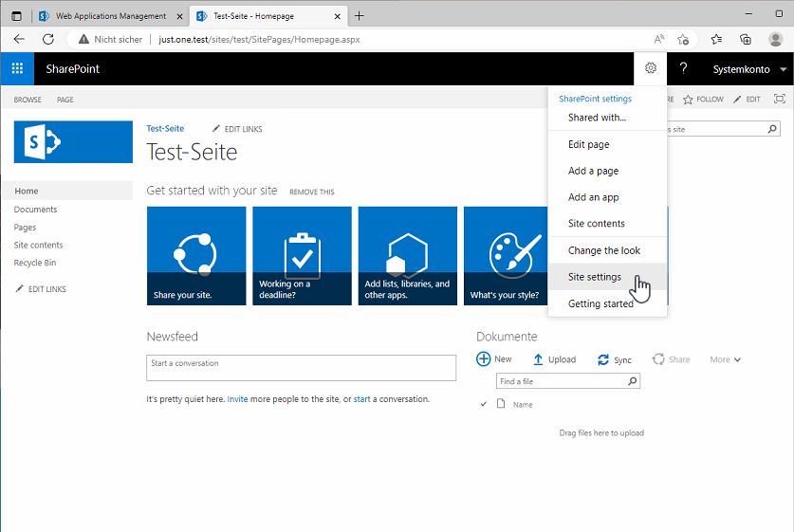
Task: Open Site contents in left navigation
Action: (x=39, y=245)
